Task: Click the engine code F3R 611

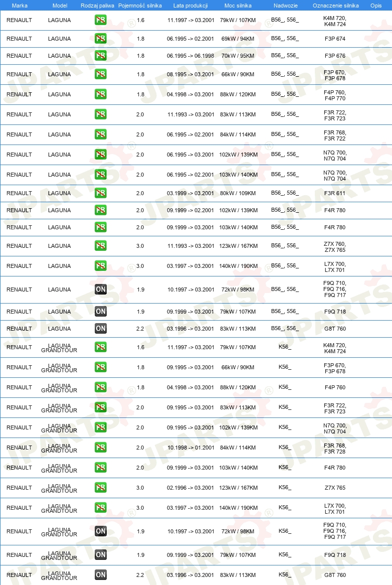Action: pos(335,193)
